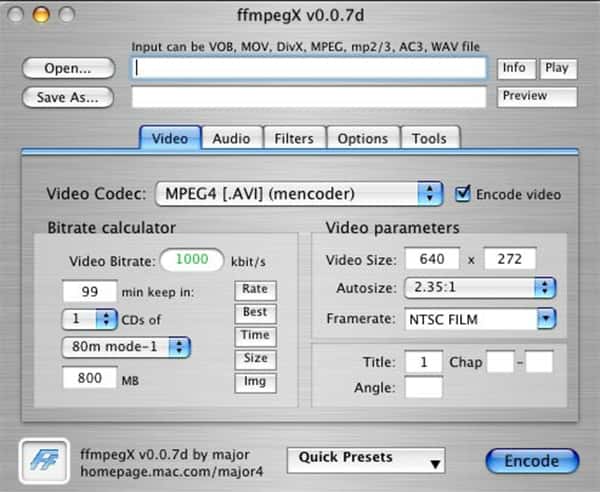600x492 pixels.
Task: Click the Open... button
Action: pos(67,69)
